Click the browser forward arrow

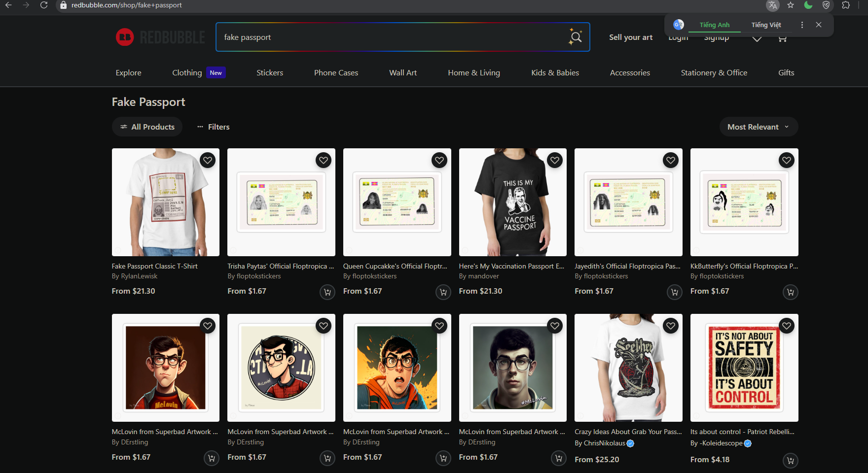pos(26,5)
